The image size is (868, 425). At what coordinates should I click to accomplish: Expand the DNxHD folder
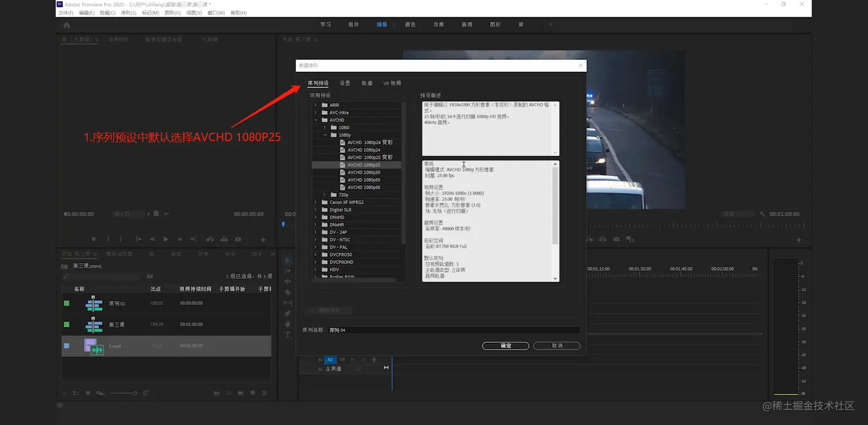315,217
